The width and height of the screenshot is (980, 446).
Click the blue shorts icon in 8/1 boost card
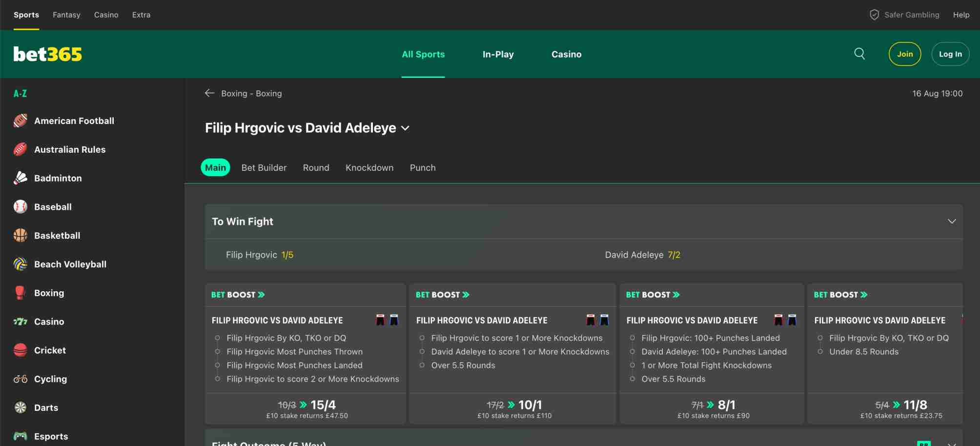(x=792, y=320)
